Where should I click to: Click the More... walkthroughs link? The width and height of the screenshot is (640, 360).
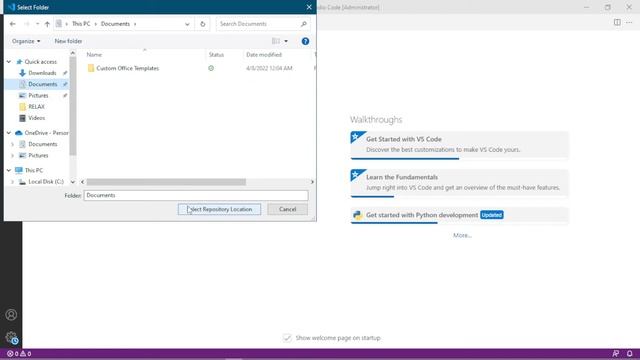coord(462,236)
